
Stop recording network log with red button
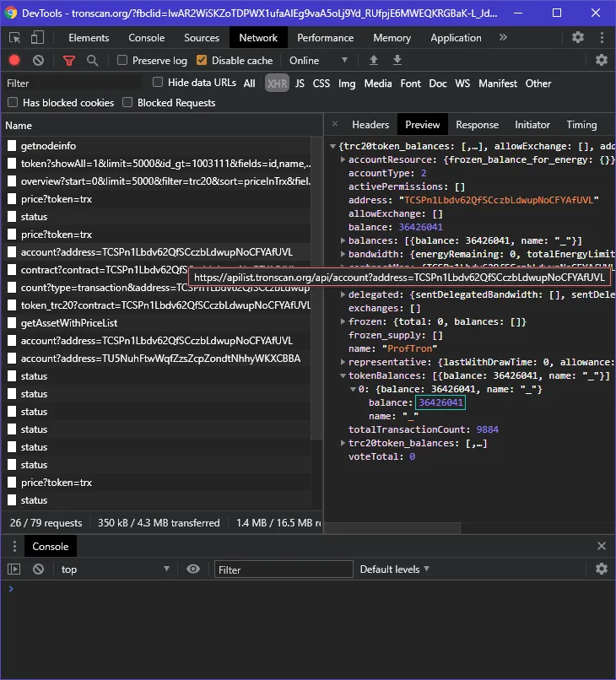(14, 60)
